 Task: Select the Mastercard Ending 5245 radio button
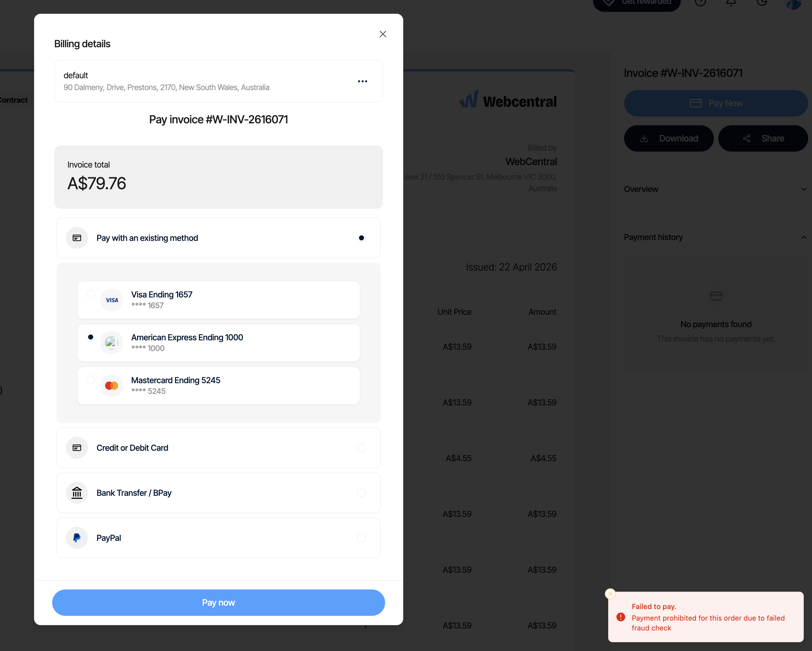pyautogui.click(x=90, y=380)
